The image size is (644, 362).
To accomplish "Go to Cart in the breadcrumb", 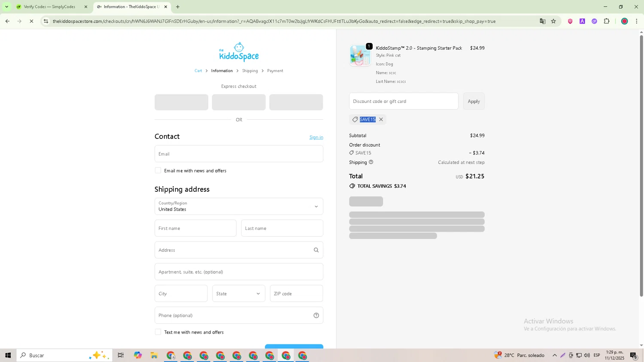I will [x=198, y=71].
